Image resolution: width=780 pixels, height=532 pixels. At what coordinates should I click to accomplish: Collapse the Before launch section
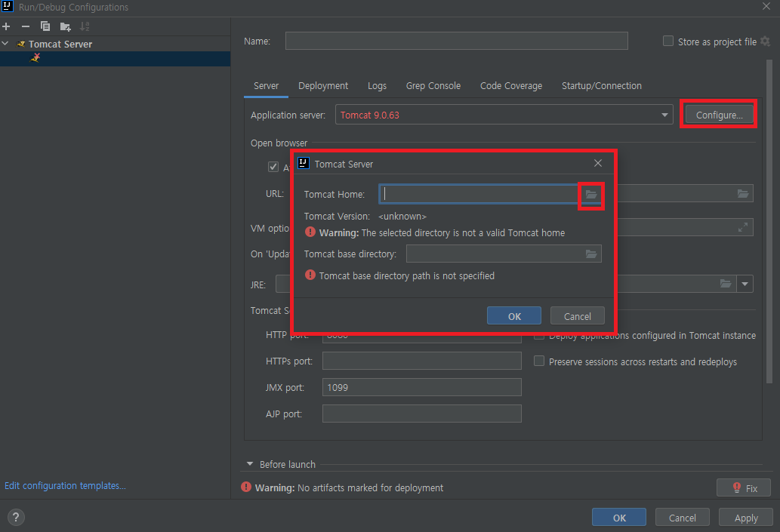point(250,464)
